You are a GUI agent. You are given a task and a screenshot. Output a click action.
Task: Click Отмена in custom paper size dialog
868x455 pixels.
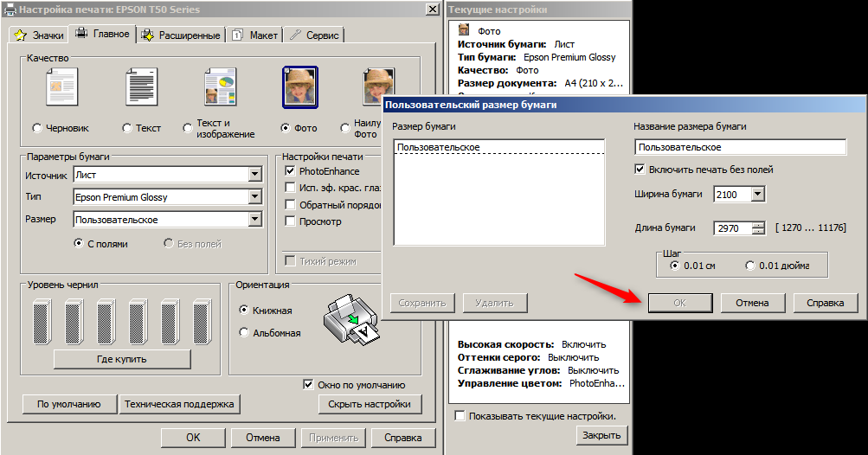[x=752, y=303]
